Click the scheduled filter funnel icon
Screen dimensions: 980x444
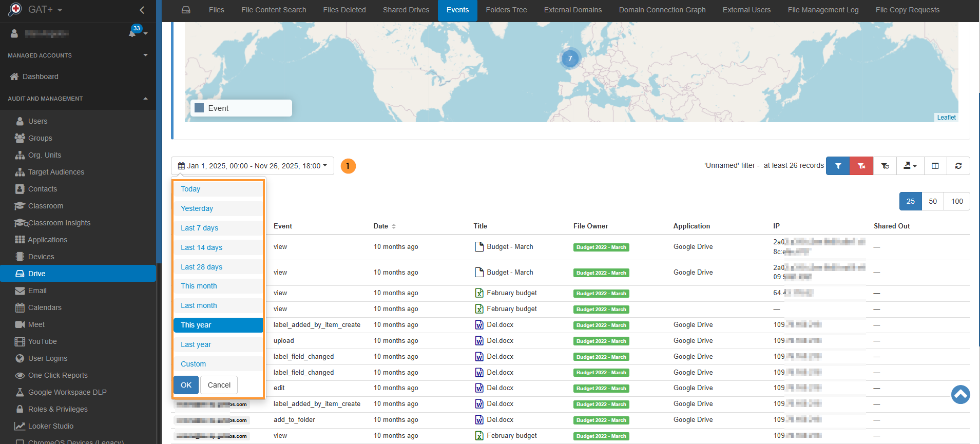(885, 166)
